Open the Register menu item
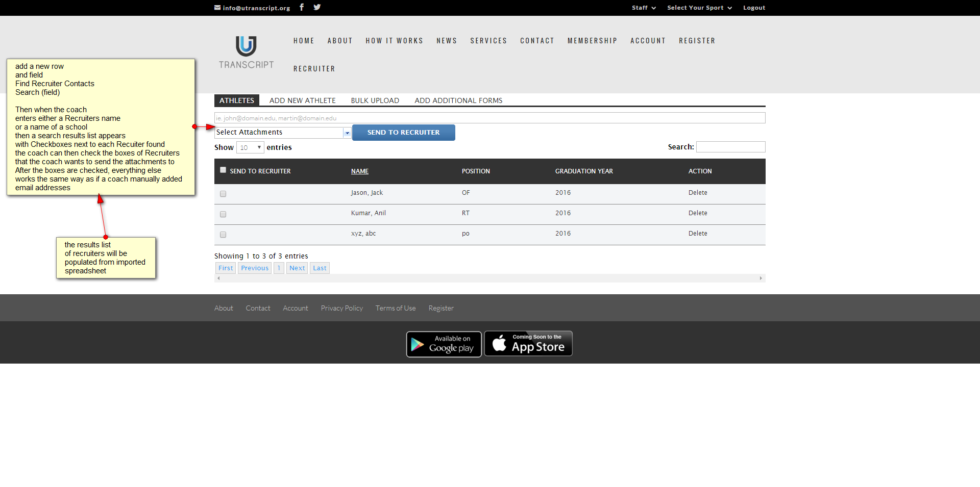The image size is (980, 487). (697, 41)
